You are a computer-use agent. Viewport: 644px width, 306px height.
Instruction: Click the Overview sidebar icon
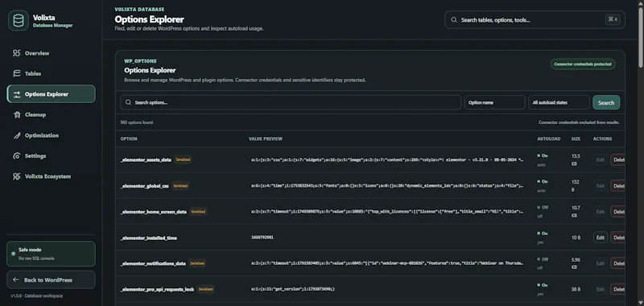(x=16, y=53)
